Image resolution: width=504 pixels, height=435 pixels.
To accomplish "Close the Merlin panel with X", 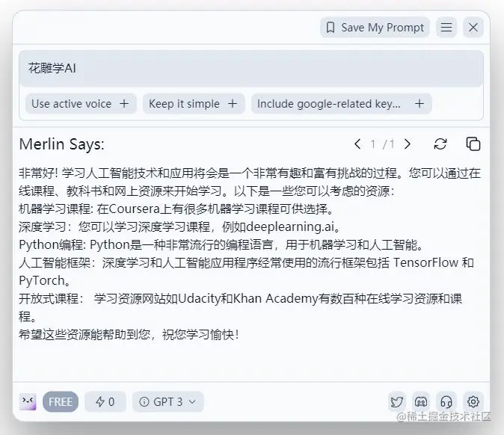I will point(473,28).
